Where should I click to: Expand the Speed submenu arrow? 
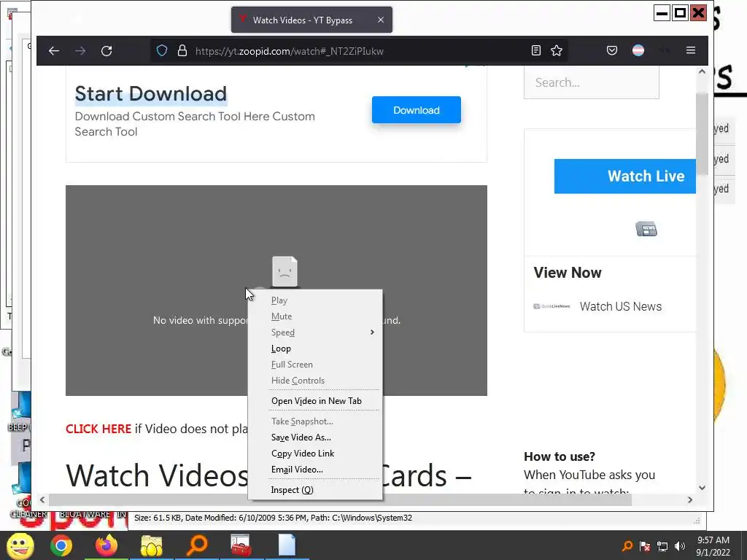point(372,332)
